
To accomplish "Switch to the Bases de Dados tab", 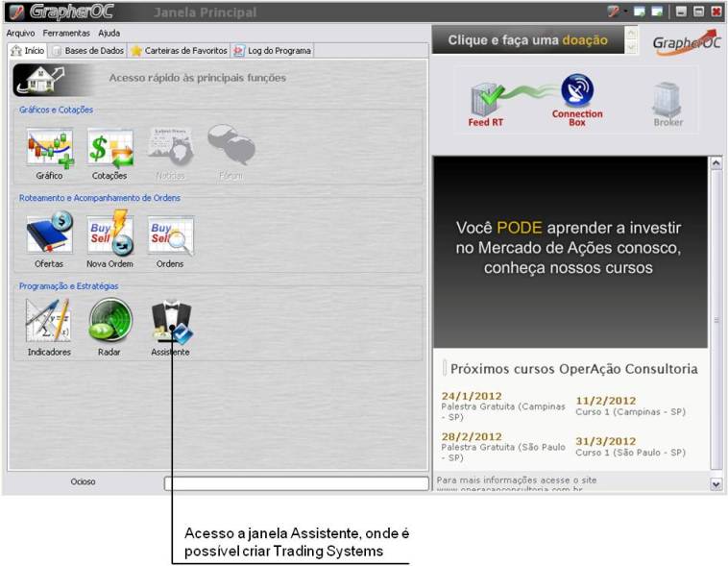I will [x=88, y=51].
